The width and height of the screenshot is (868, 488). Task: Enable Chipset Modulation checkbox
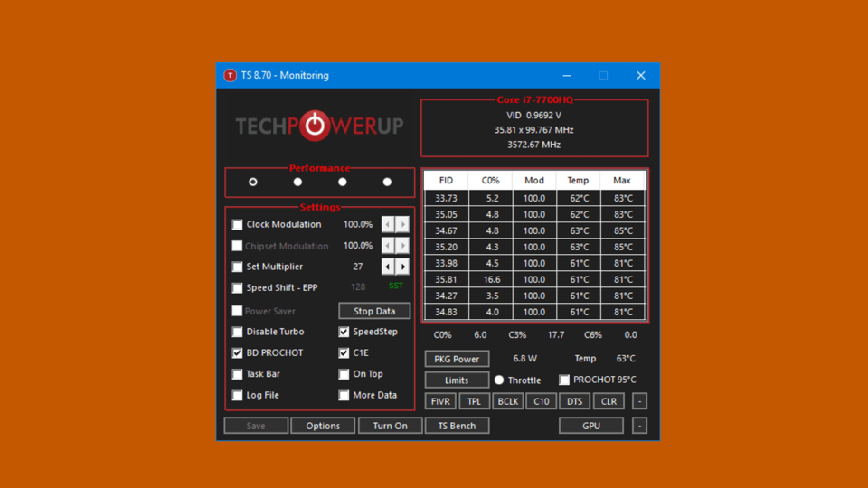[238, 246]
